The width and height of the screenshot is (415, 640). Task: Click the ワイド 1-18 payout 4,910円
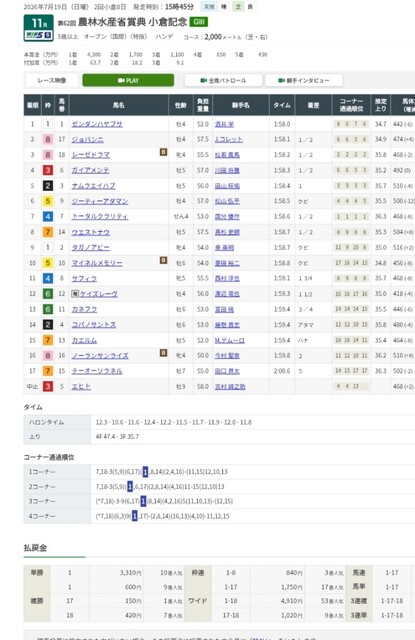(x=291, y=601)
